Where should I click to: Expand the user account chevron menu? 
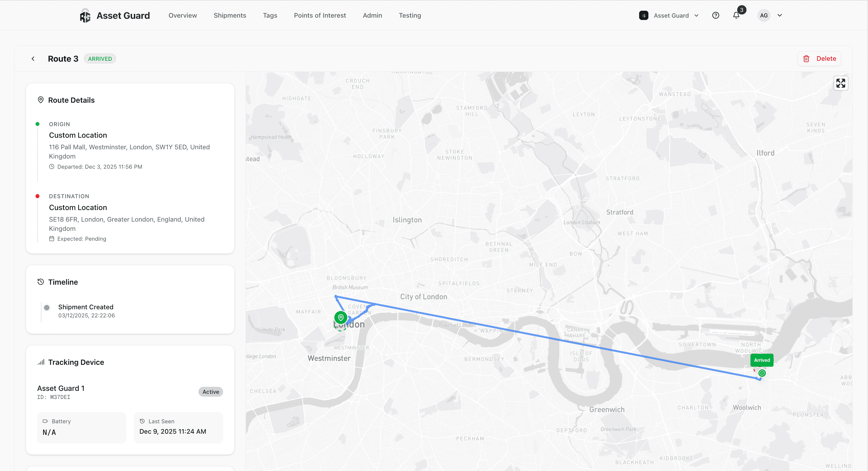pyautogui.click(x=779, y=16)
